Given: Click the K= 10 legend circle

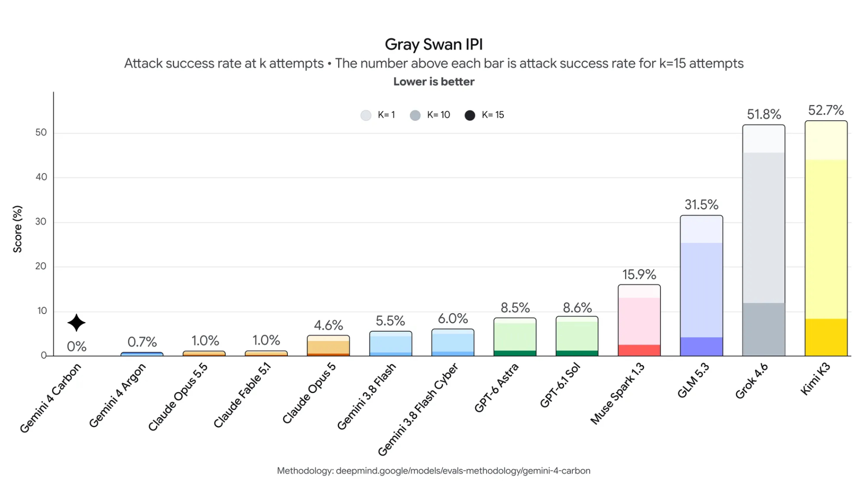Looking at the screenshot, I should tap(415, 115).
